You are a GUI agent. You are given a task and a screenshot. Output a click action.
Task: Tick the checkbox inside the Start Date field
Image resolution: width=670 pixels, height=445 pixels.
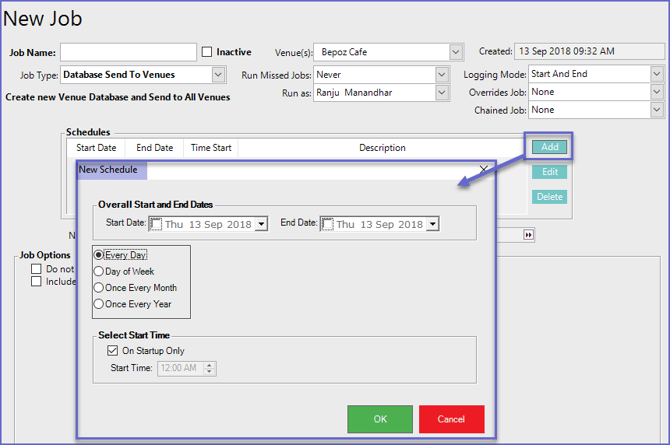(x=156, y=225)
